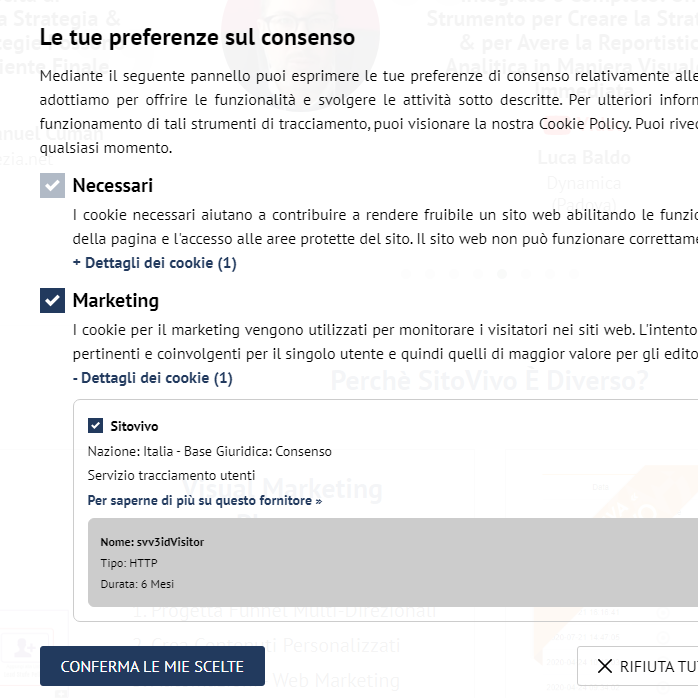
Task: Collapse cookie details under Marketing
Action: [152, 378]
